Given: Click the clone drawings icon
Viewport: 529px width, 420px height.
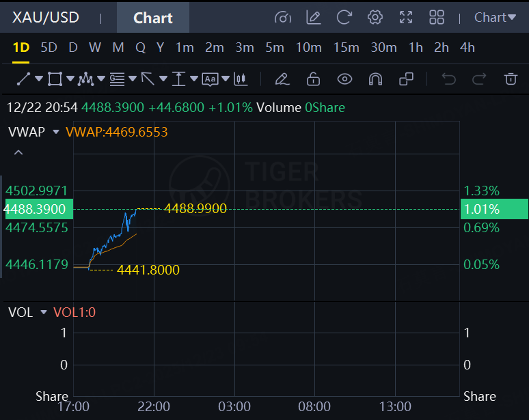Looking at the screenshot, I should click(406, 79).
